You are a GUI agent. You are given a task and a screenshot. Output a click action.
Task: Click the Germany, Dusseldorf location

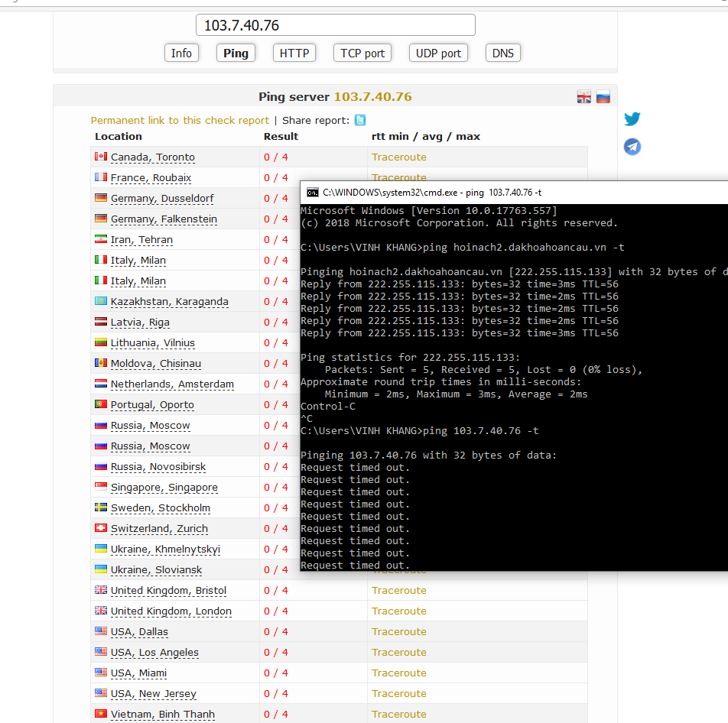162,199
